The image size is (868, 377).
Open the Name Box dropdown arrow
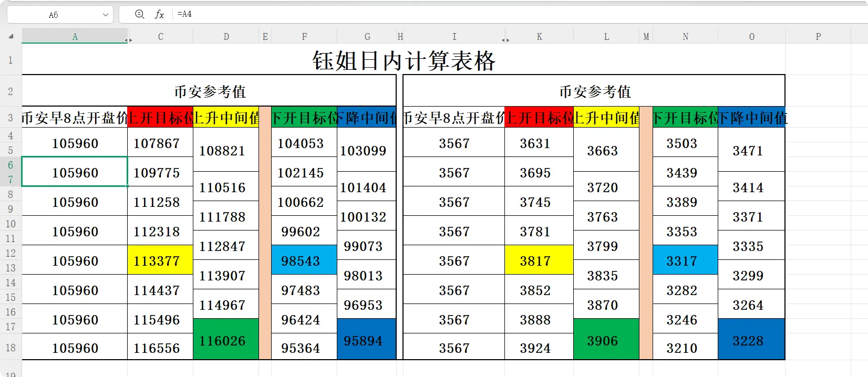106,15
